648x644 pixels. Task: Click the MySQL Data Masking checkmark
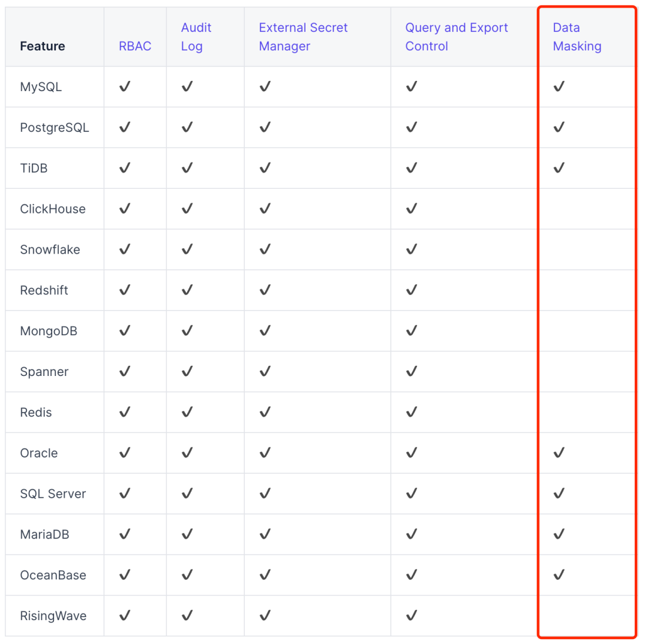559,87
